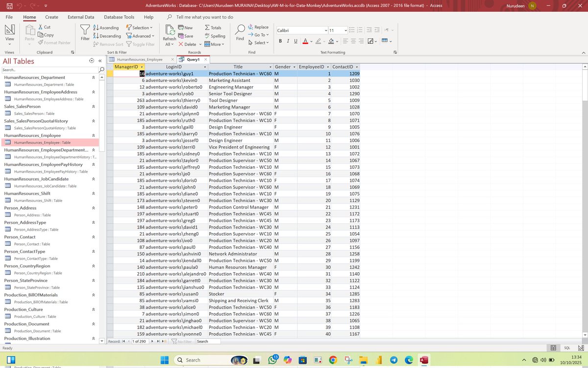Image resolution: width=588 pixels, height=368 pixels.
Task: Click Tell me what you want to do
Action: click(205, 17)
